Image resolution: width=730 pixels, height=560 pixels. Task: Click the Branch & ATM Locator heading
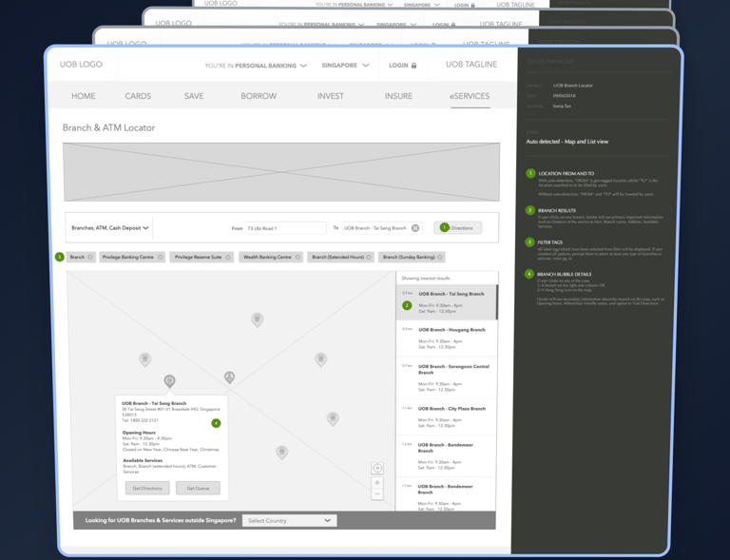[x=108, y=127]
